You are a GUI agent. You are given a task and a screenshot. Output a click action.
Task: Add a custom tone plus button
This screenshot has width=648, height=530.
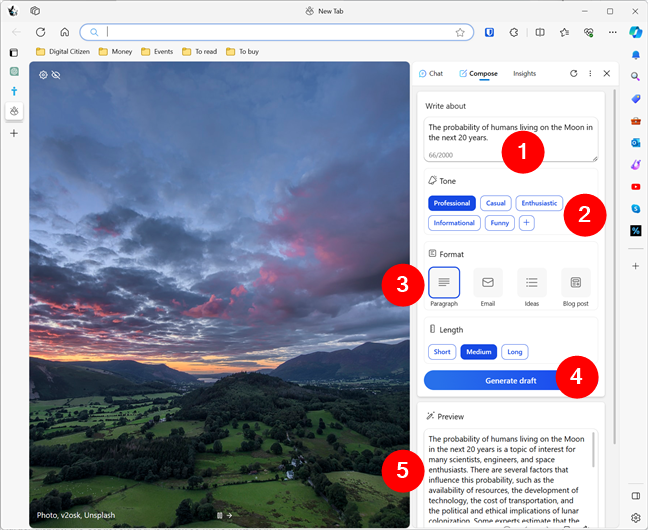point(526,223)
